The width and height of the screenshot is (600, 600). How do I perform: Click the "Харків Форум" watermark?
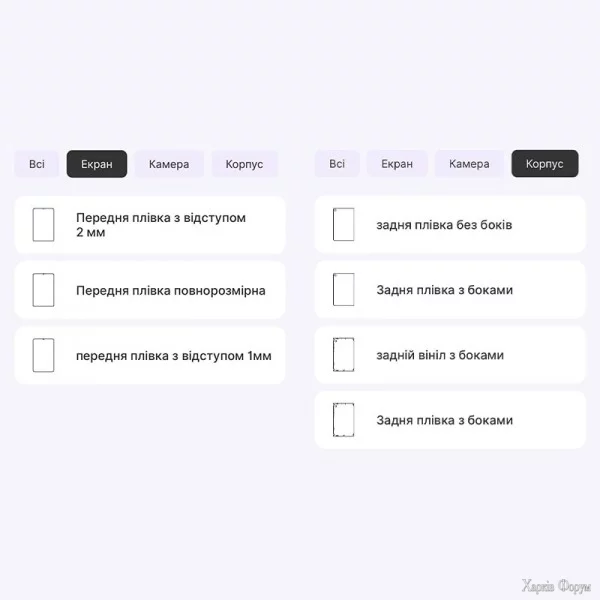(x=556, y=585)
